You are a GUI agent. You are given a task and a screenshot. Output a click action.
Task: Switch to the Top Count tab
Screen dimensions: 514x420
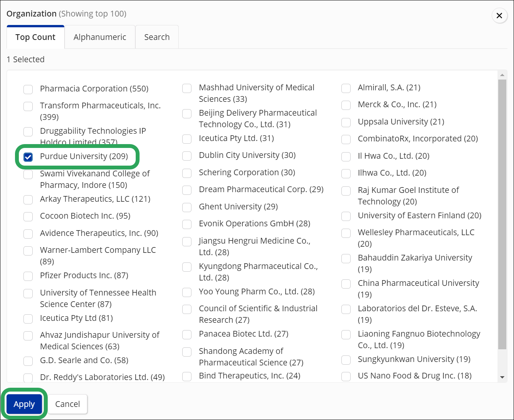[35, 37]
